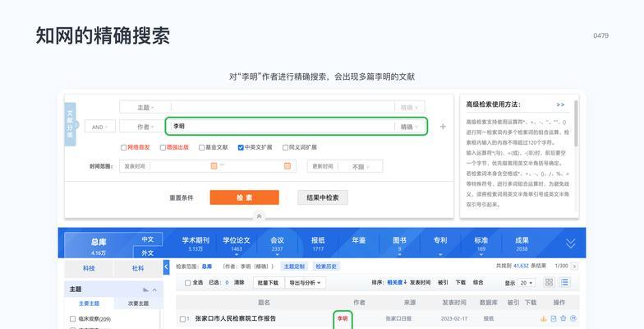This screenshot has height=329, width=644.
Task: Open HTML reading icon for first result
Action: [554, 318]
